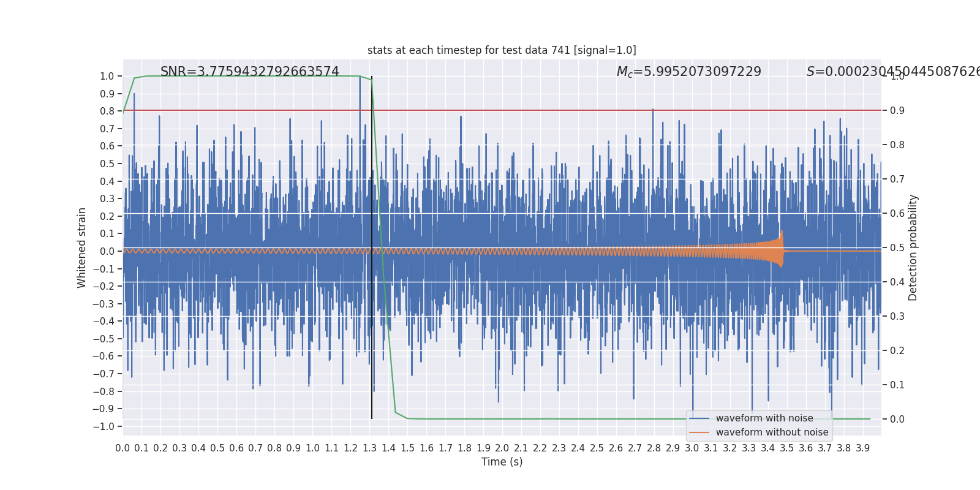The image size is (980, 490).
Task: Select the Mc=5.9952073097229 annotation
Action: 689,72
